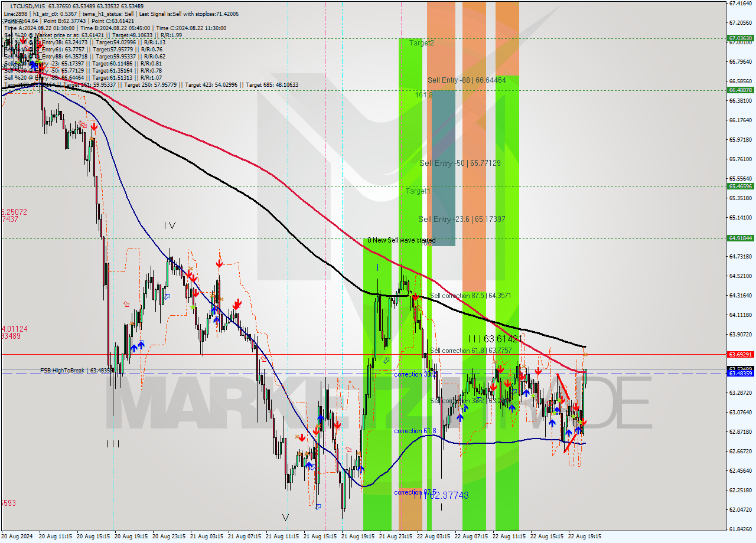Click the 'I I I 62.37743' blue wave label

coord(441,495)
